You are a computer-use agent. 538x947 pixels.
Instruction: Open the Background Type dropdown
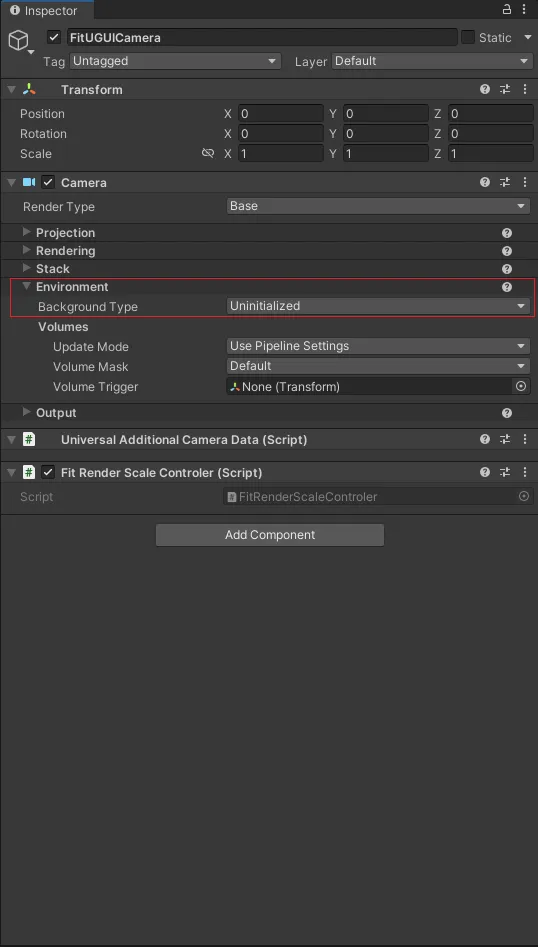click(379, 306)
